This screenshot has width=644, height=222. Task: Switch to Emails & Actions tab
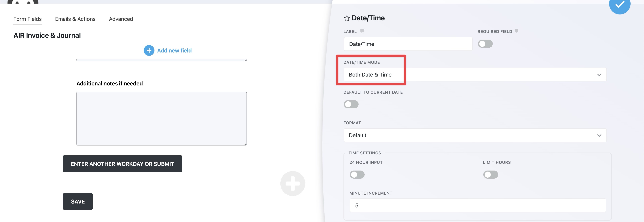coord(75,19)
